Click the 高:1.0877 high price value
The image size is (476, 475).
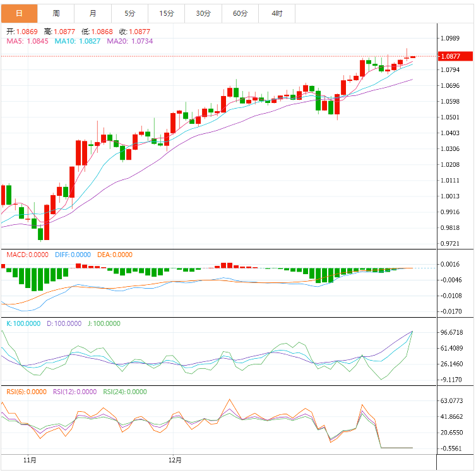tap(59, 32)
